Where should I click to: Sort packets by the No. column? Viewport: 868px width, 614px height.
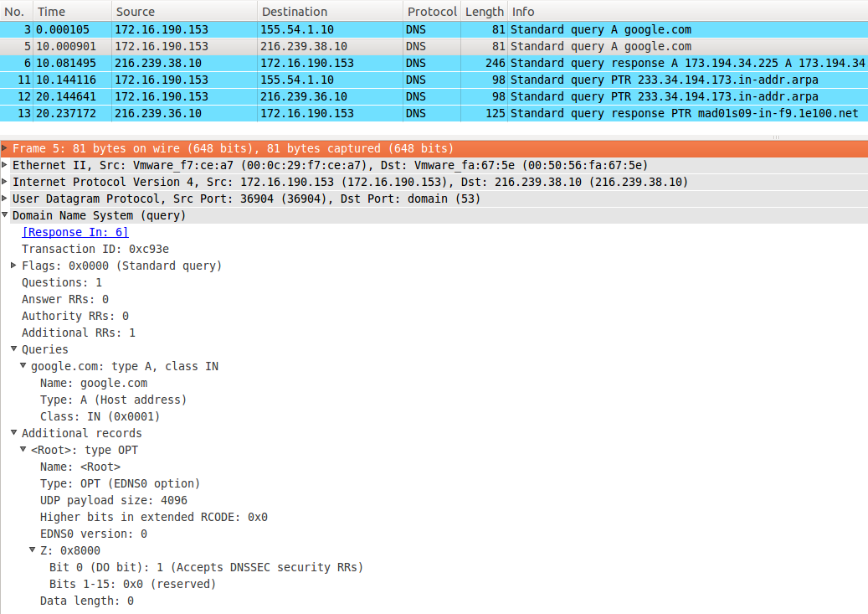coord(17,12)
